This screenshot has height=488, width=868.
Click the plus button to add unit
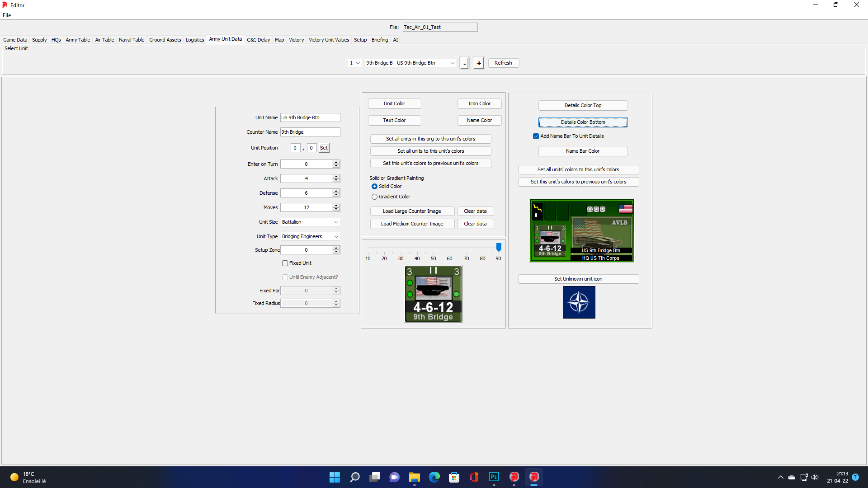click(x=479, y=63)
